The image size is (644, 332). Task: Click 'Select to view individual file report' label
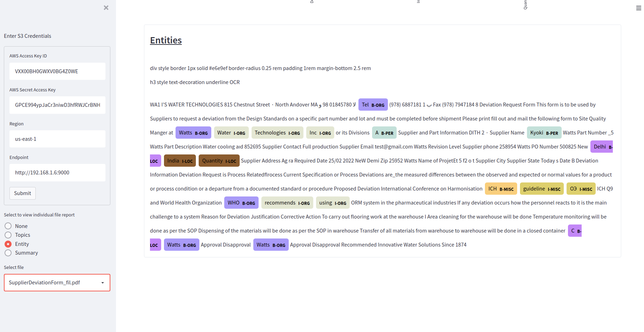pyautogui.click(x=39, y=215)
